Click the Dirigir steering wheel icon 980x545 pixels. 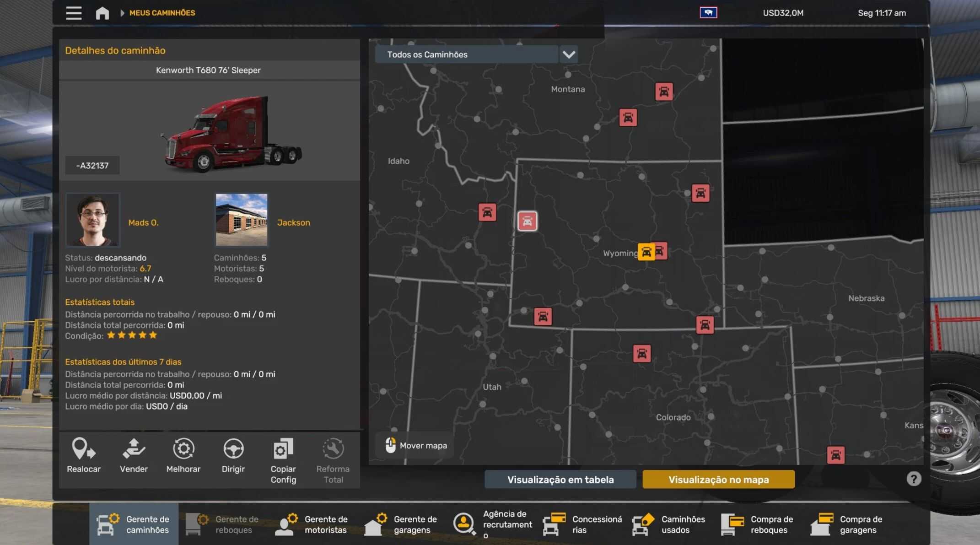pyautogui.click(x=233, y=449)
